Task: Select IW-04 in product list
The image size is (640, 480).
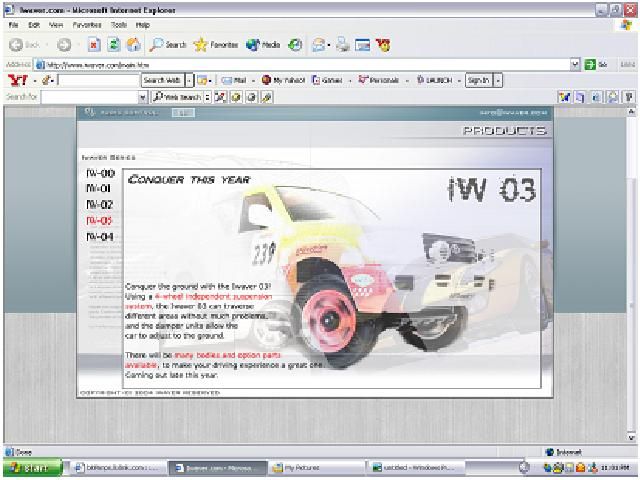Action: [100, 237]
